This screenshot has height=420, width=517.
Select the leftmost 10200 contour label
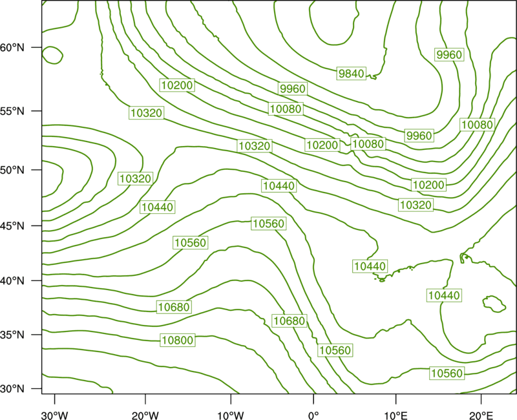(177, 85)
